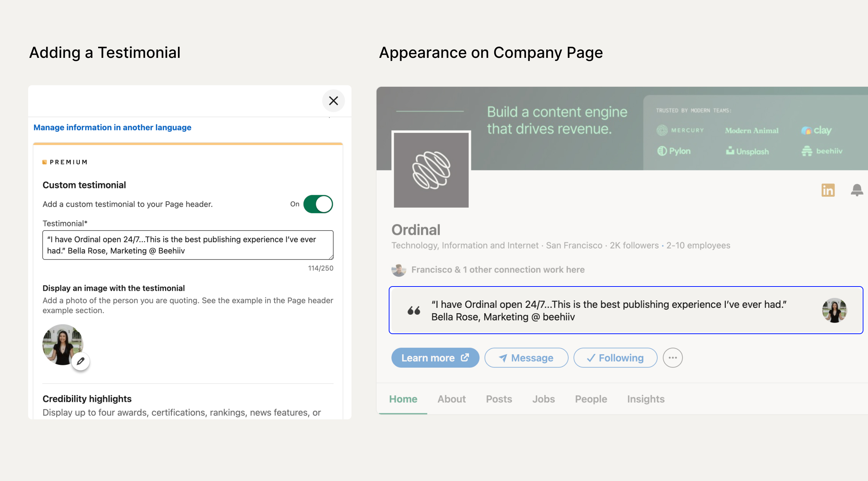Click the beehiiv logo in the banner
Image resolution: width=868 pixels, height=481 pixels.
(x=822, y=151)
